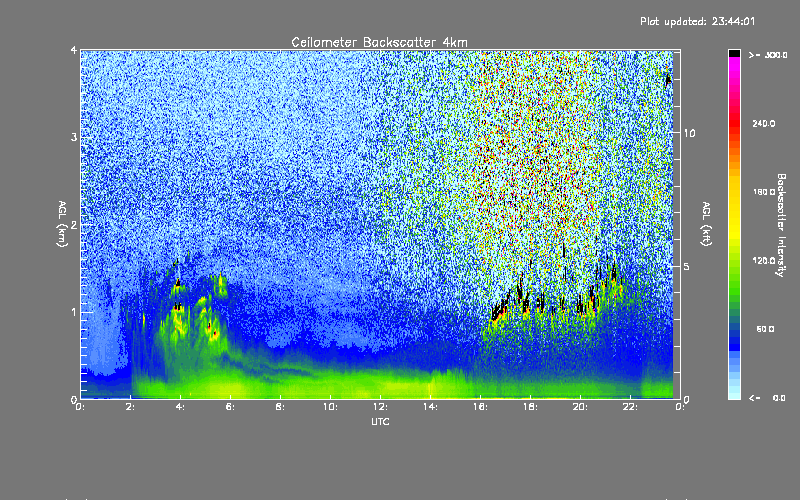
Task: Click the 'Ceilometer Backscatter 4km' plot title
Action: (379, 42)
